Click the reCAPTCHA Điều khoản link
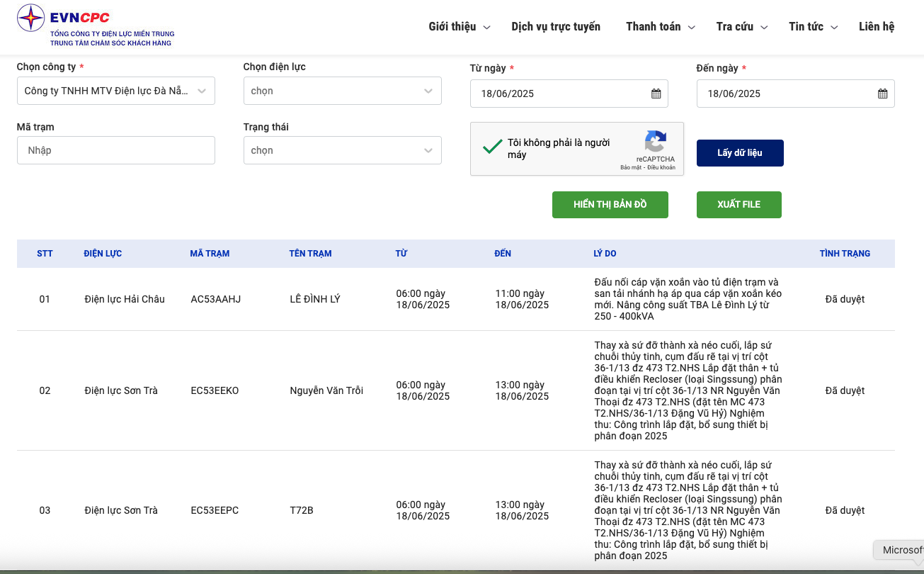 [661, 168]
